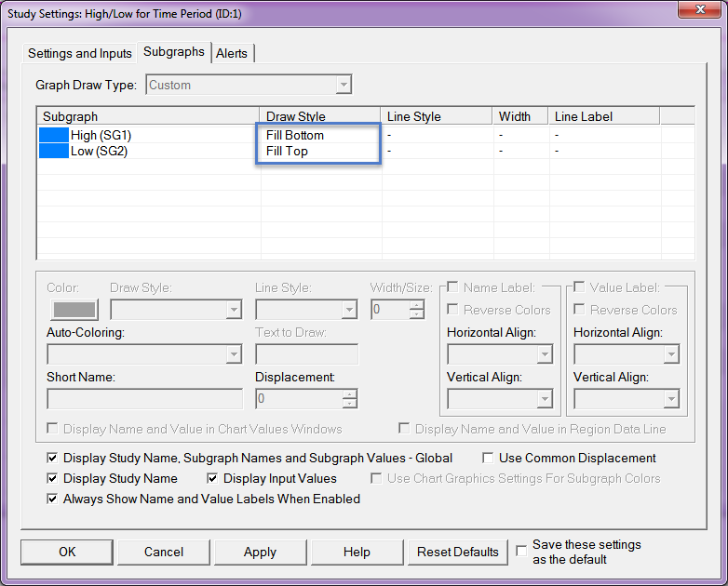Select the Subgraphs tab
The image size is (728, 586).
pos(174,51)
